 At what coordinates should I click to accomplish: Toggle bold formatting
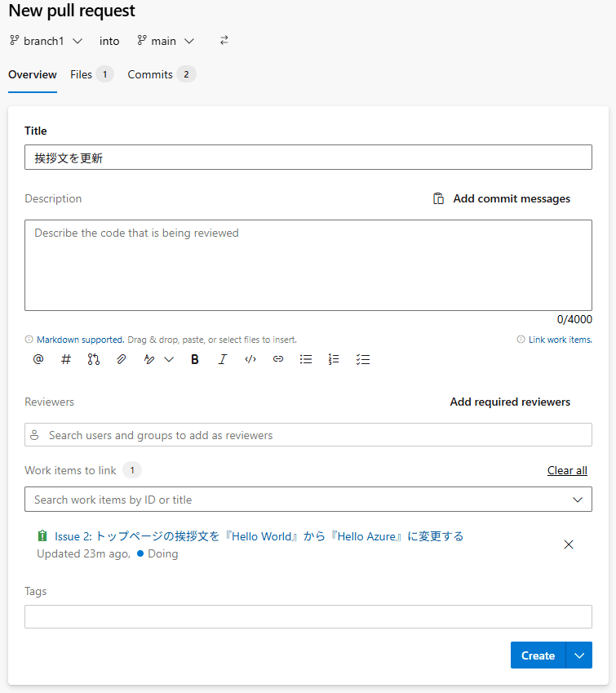pos(195,359)
